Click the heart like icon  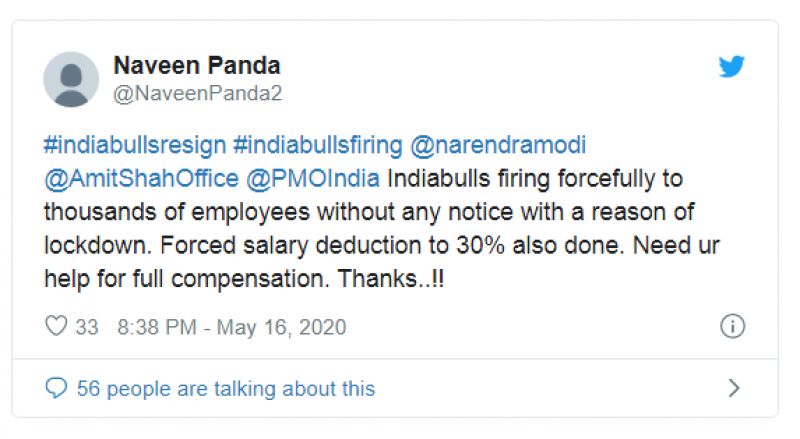tap(56, 327)
